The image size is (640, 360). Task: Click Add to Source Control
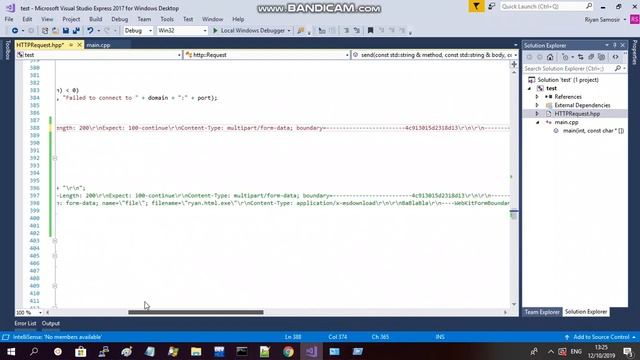(601, 337)
